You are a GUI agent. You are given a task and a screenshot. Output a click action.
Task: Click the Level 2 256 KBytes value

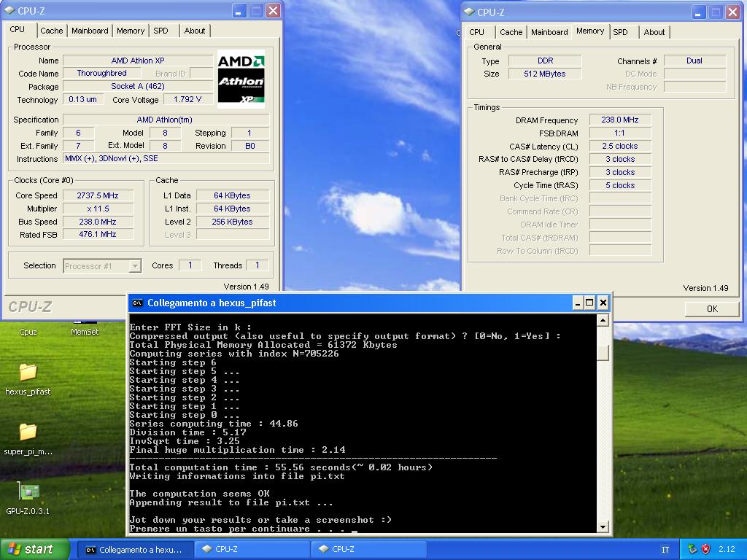coord(233,222)
